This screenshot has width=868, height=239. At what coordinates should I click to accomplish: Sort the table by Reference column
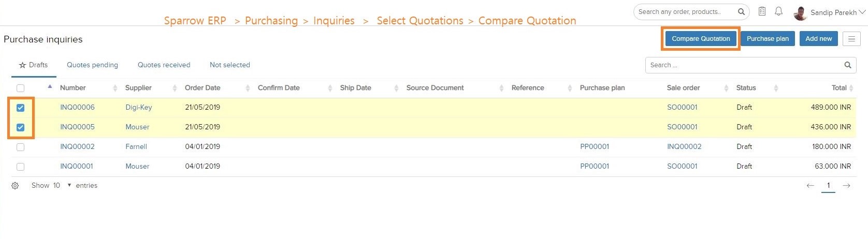[528, 88]
